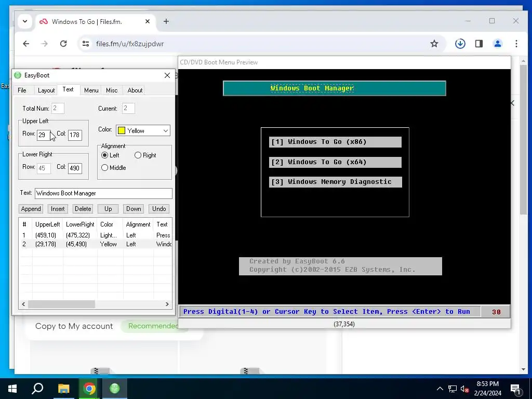Open new tab with plus button
The height and width of the screenshot is (399, 532).
pyautogui.click(x=166, y=21)
